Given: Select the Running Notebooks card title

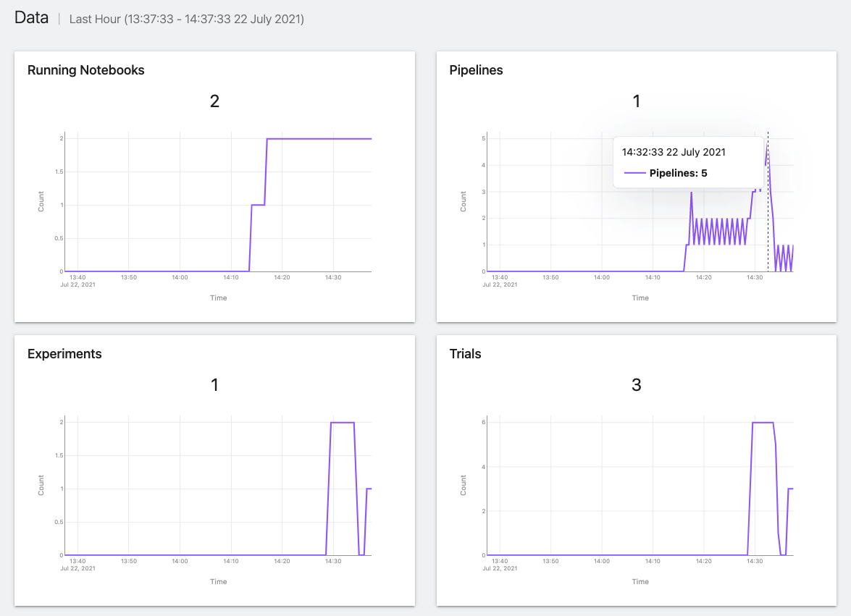Looking at the screenshot, I should click(x=85, y=70).
